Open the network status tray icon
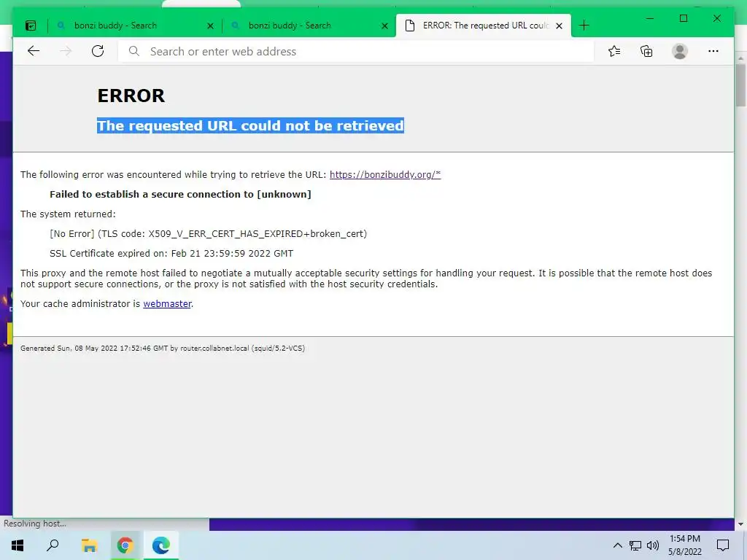Screen dimensions: 747x560 [x=635, y=545]
